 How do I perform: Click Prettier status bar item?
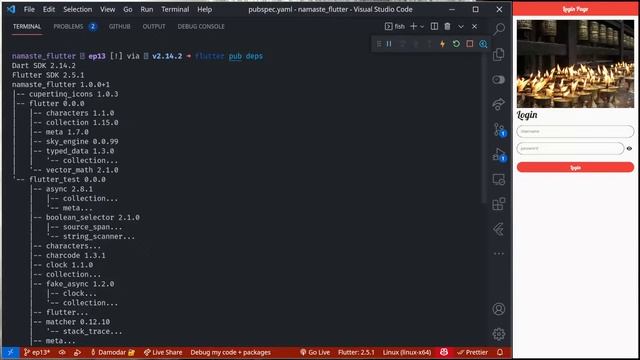472,352
